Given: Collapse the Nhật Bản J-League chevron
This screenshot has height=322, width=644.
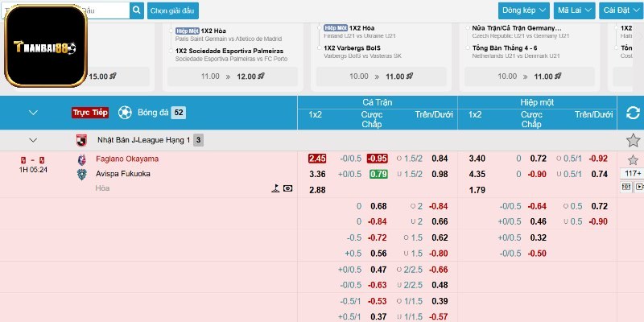Looking at the screenshot, I should pyautogui.click(x=33, y=140).
